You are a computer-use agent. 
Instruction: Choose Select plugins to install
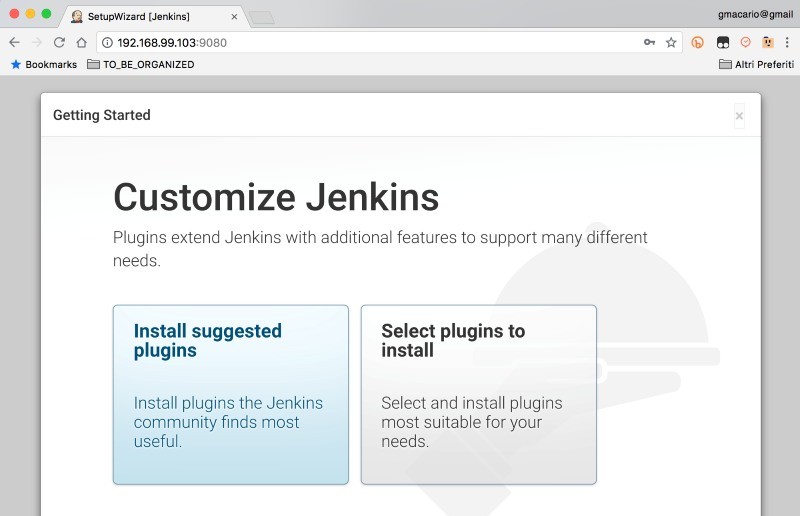(x=479, y=395)
